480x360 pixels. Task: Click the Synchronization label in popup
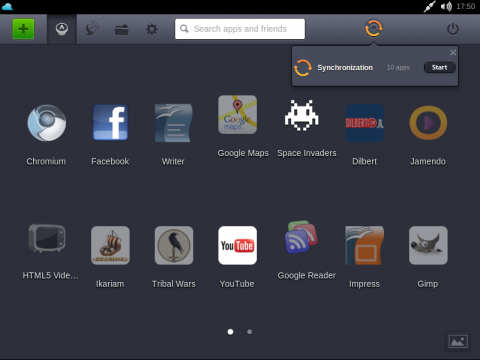click(x=345, y=67)
